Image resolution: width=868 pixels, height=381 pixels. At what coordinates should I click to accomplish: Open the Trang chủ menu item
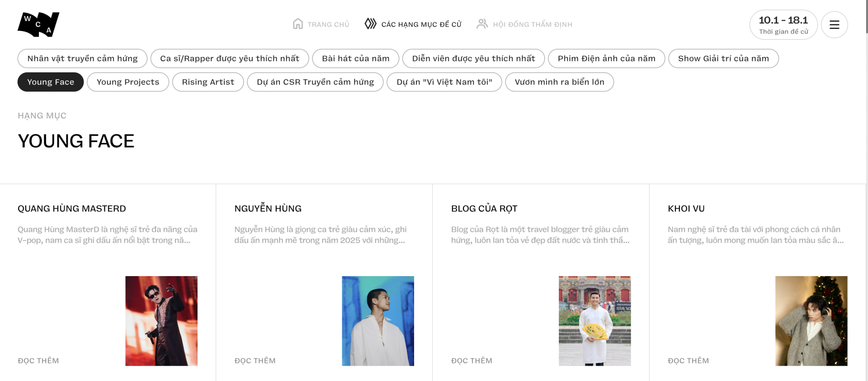328,24
